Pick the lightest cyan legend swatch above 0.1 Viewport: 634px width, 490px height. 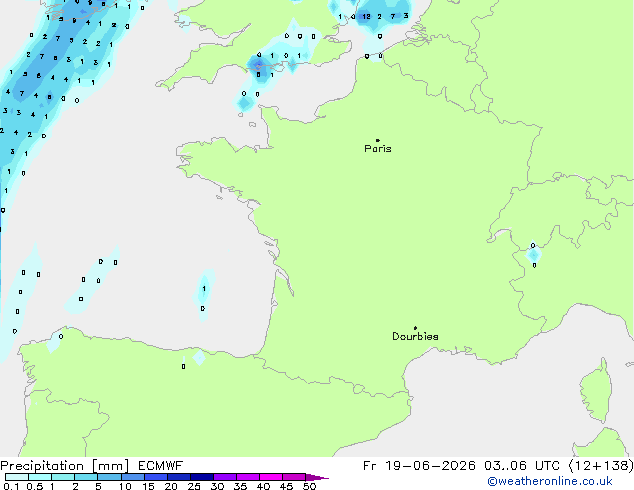tap(17, 477)
